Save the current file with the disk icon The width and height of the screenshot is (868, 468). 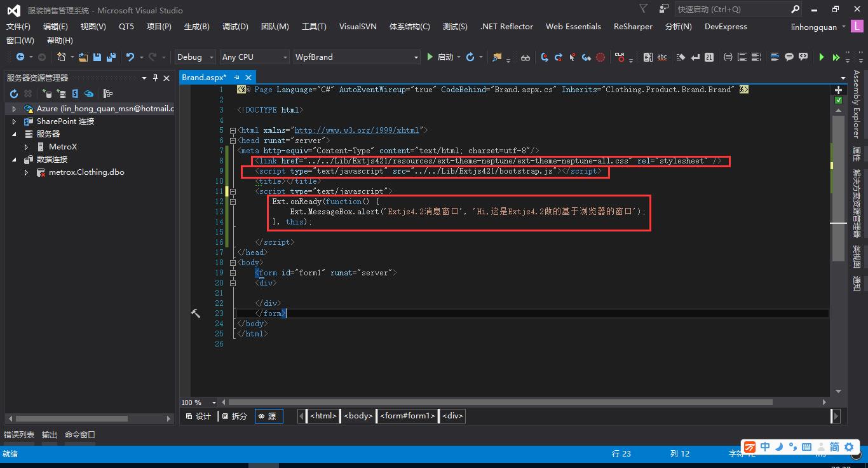[x=97, y=57]
